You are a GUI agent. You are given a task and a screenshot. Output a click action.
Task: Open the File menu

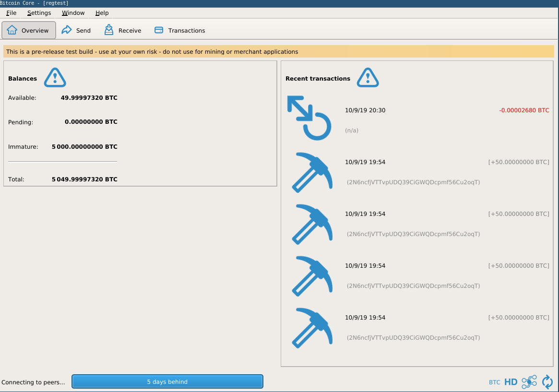tap(11, 13)
